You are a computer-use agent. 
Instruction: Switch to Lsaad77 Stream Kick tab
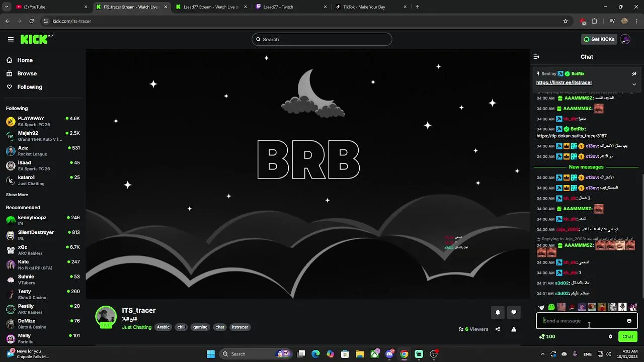(211, 7)
